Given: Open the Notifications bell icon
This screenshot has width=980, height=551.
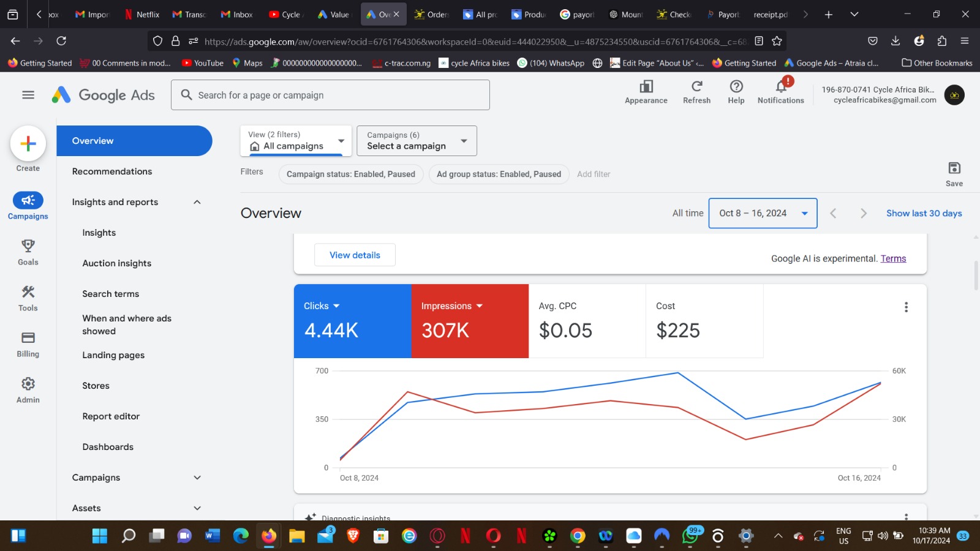Looking at the screenshot, I should (x=781, y=86).
